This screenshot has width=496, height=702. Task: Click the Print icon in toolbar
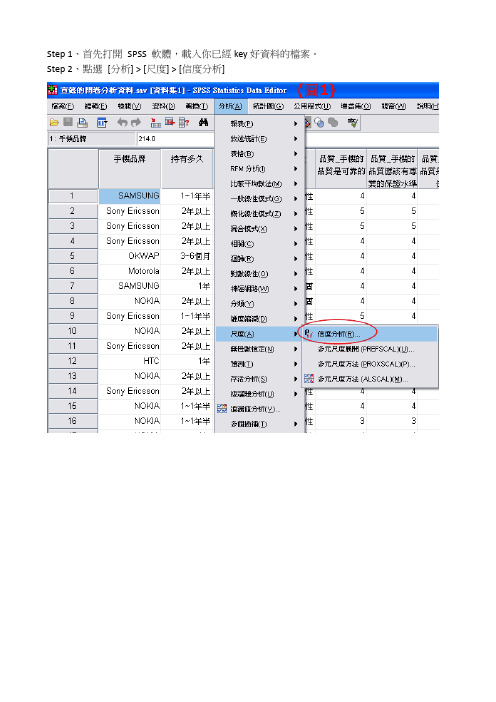pyautogui.click(x=82, y=122)
